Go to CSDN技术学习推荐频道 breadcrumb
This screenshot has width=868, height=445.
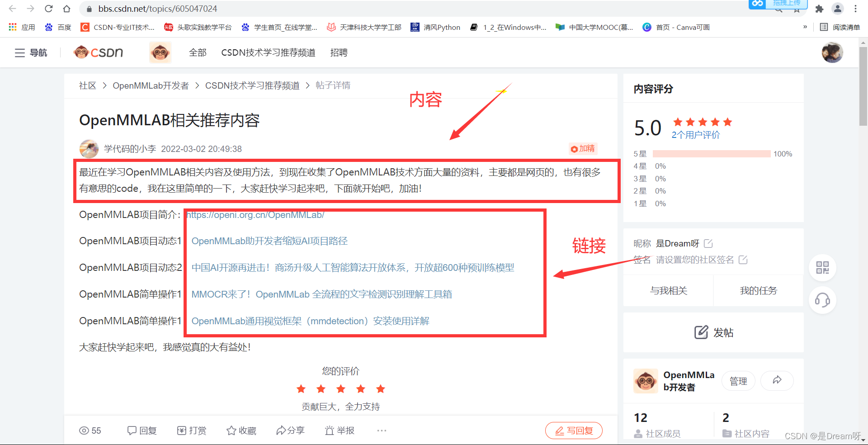coord(252,85)
